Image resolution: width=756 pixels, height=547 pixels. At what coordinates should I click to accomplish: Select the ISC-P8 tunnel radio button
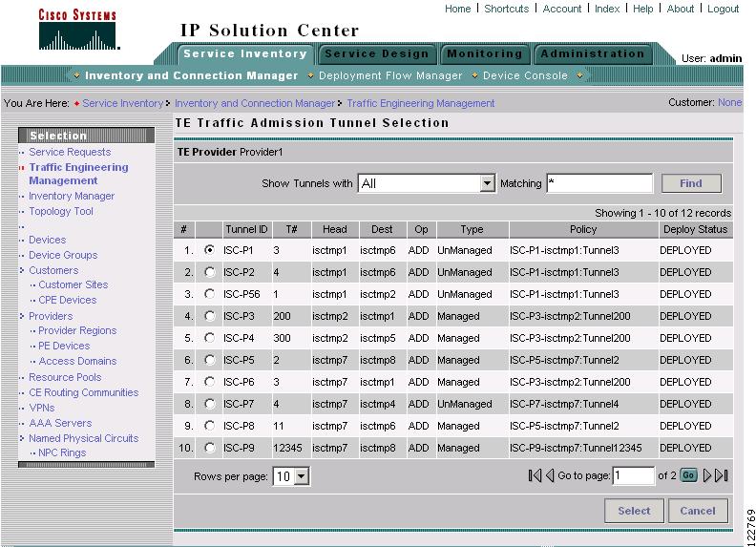tap(209, 426)
